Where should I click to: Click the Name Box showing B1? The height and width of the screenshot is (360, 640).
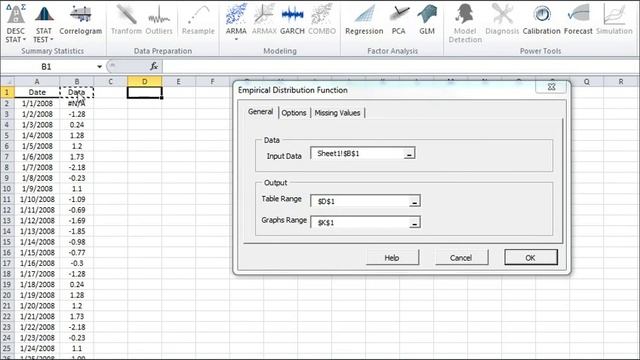[x=47, y=67]
